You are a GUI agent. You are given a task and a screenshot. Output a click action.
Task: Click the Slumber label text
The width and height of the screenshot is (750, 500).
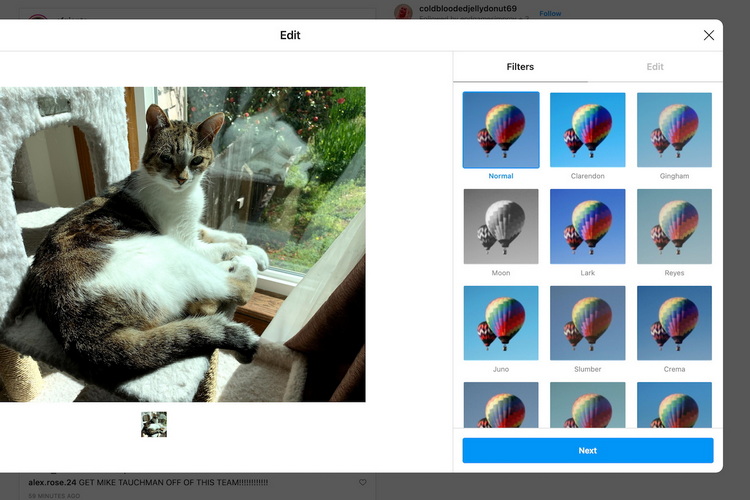pos(587,369)
